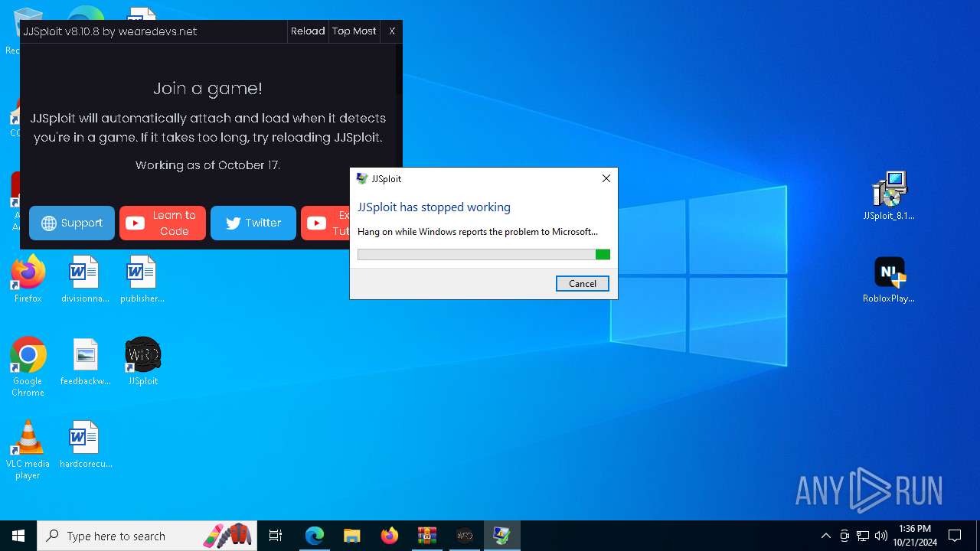Open the Twitter button in JJSploit
This screenshot has width=980, height=551.
click(253, 223)
